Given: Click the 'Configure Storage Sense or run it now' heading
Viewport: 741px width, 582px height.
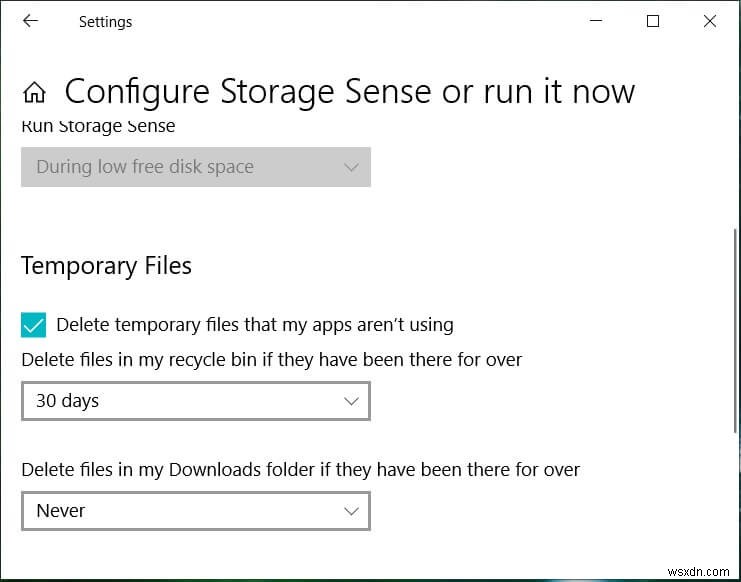Looking at the screenshot, I should pos(349,92).
